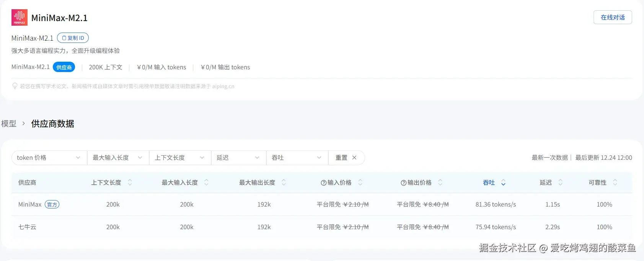This screenshot has height=261, width=644.
Task: Sort by 输出价格 column arrows
Action: [x=440, y=182]
